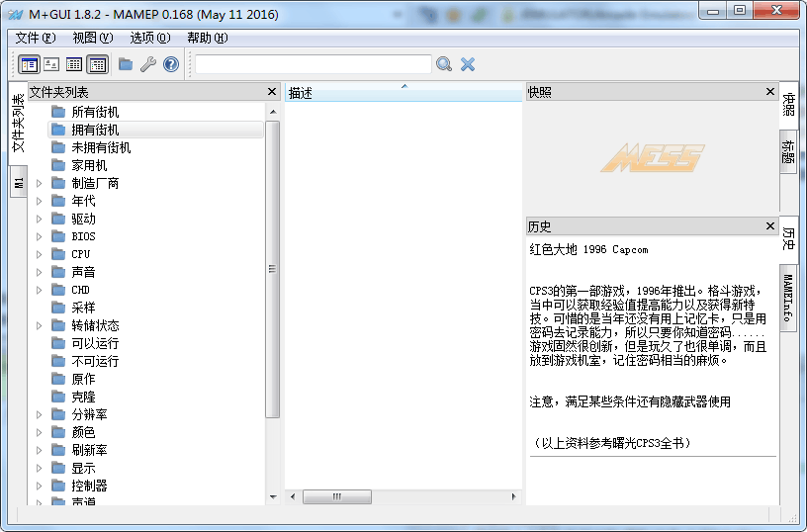Close the 文件夹列表 panel

tap(272, 92)
